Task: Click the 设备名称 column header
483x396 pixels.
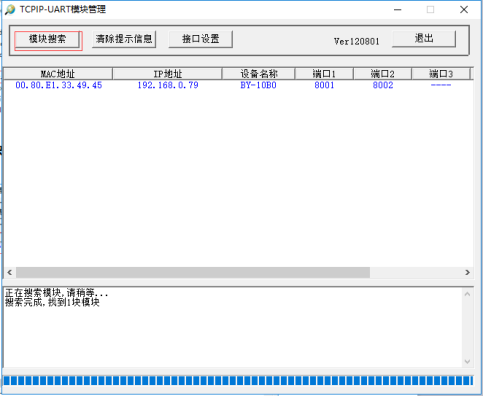Action: (259, 74)
